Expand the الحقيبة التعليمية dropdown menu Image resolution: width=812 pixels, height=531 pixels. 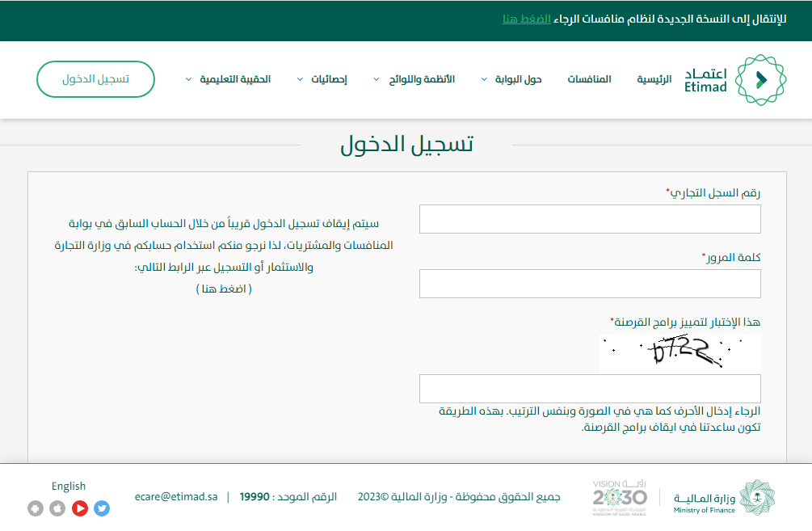[x=229, y=79]
